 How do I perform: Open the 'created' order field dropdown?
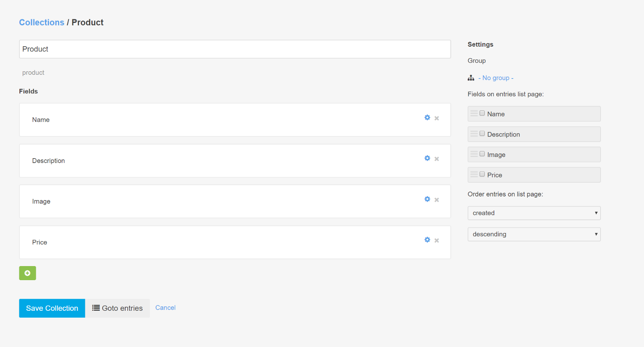[534, 213]
